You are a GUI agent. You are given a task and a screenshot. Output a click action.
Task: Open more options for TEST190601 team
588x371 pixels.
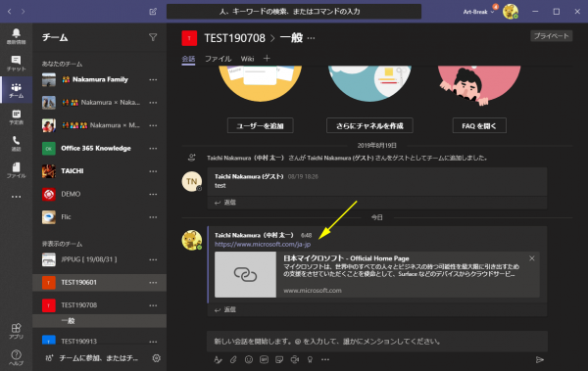[x=153, y=283]
